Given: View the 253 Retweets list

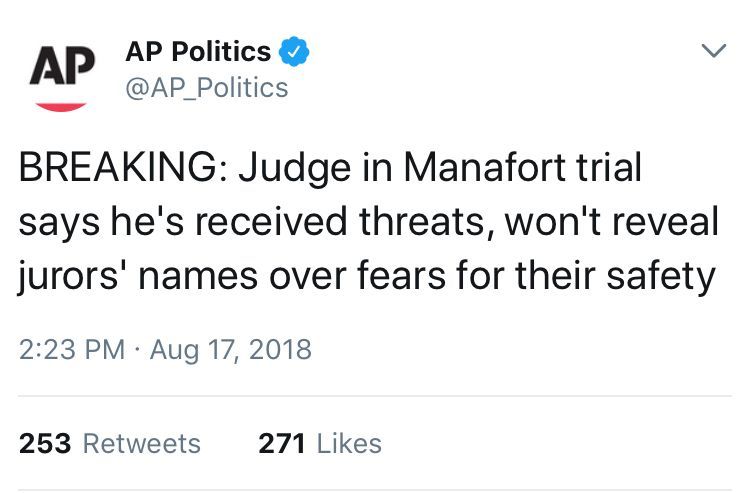Looking at the screenshot, I should click(110, 443).
